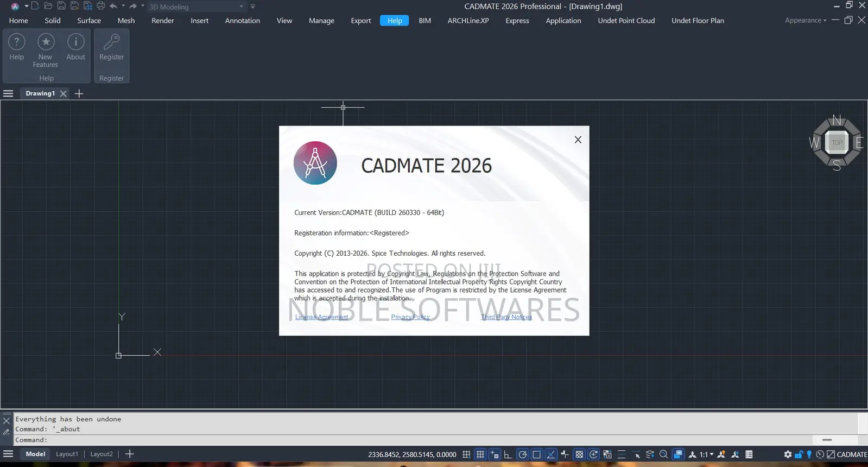868x467 pixels.
Task: Open the Privacy Policy link
Action: (x=410, y=317)
